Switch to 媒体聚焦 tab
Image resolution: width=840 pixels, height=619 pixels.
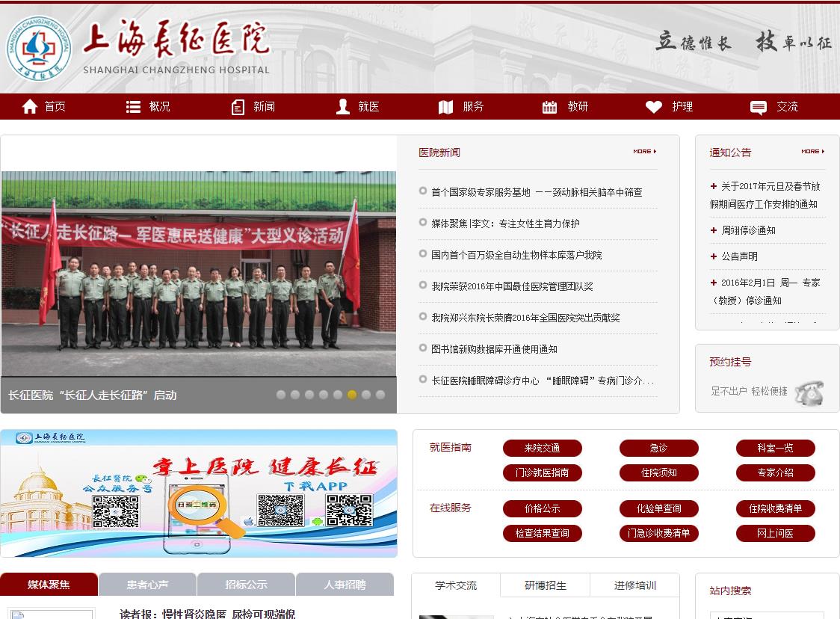(49, 584)
